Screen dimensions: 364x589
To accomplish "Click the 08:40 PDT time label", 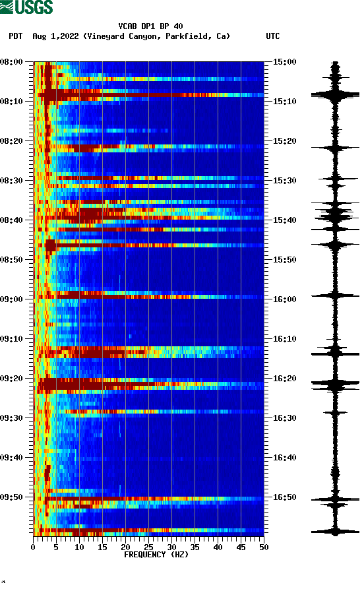I will (11, 220).
